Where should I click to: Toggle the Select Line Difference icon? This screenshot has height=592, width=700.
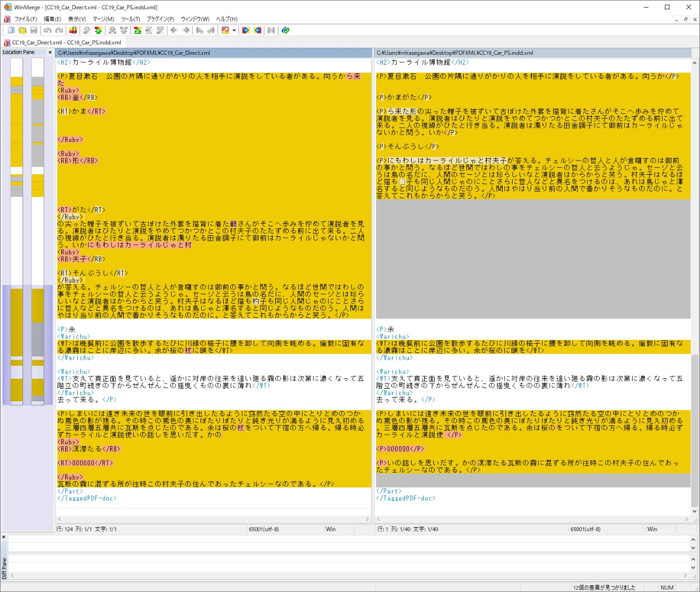(73, 30)
